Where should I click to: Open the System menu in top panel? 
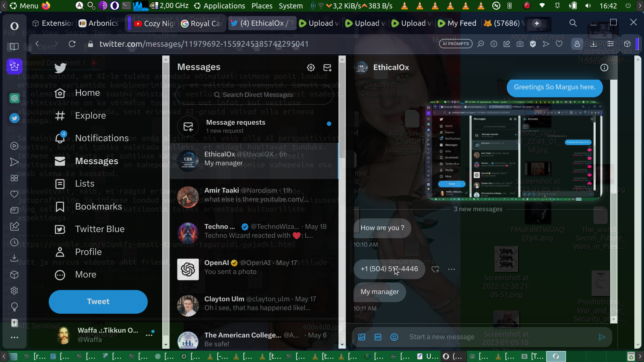click(291, 6)
